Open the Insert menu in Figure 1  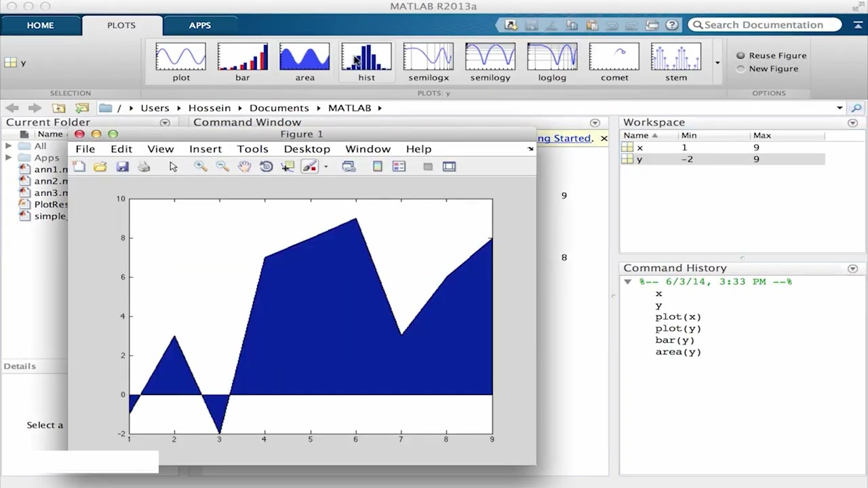[x=205, y=149]
